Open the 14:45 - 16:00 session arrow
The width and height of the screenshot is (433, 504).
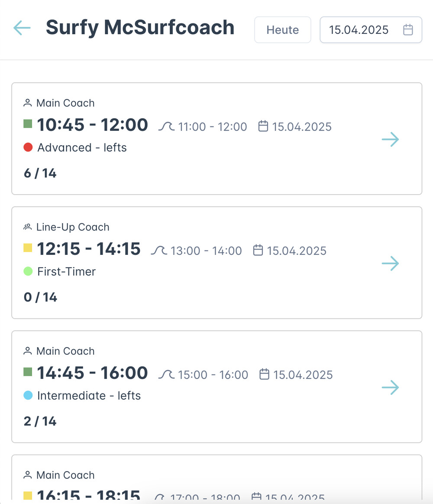click(390, 387)
